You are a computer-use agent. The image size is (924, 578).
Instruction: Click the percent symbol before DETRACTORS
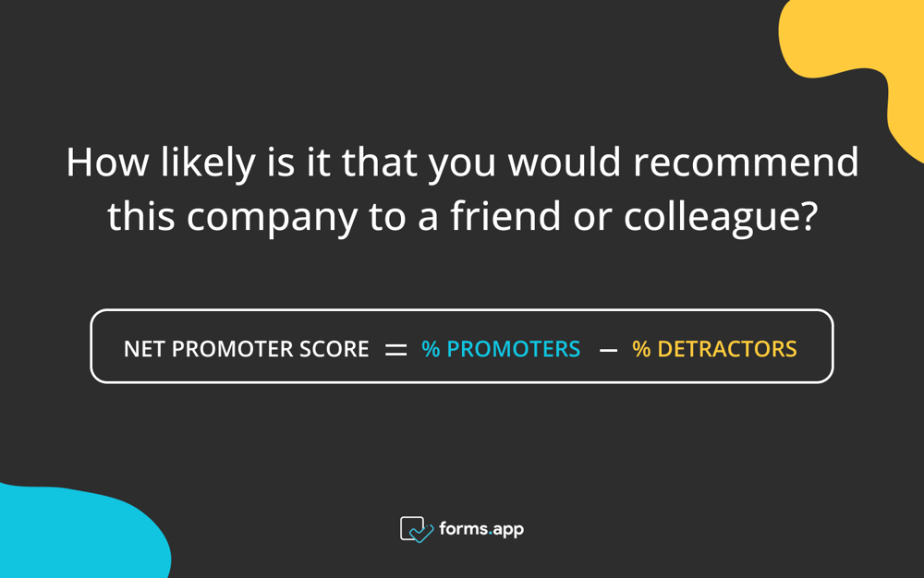pos(641,349)
